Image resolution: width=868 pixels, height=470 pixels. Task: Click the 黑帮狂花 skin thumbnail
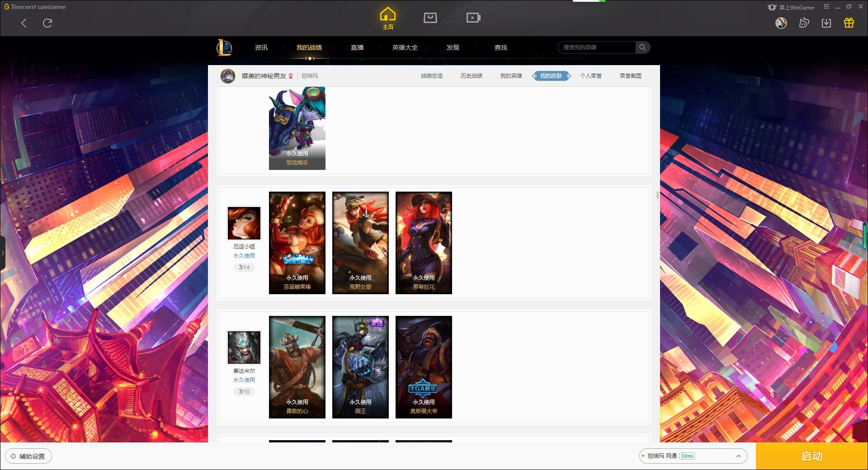424,243
